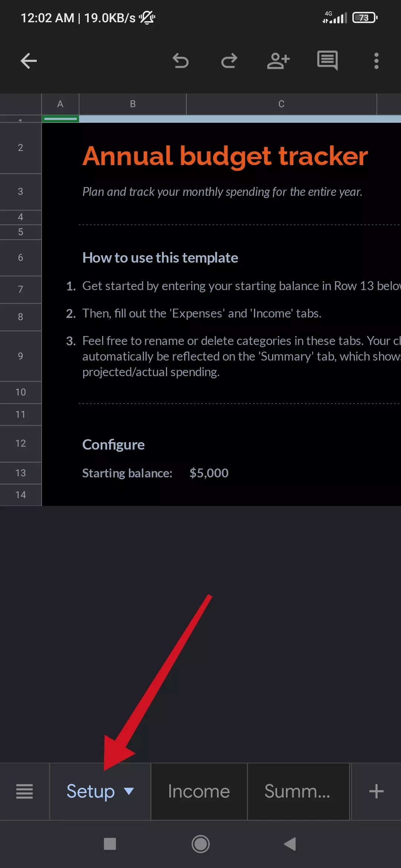Switch to the Income tab
Viewport: 401px width, 868px height.
coord(199,792)
